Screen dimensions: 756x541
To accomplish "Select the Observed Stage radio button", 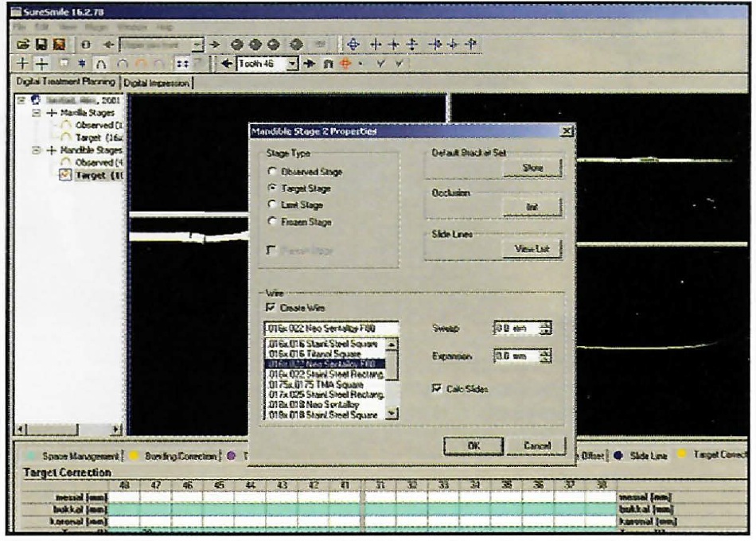I will [272, 171].
